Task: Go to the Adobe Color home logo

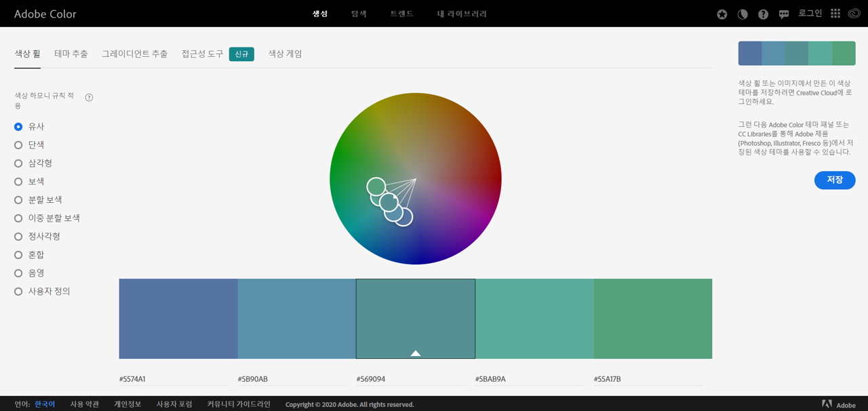Action: (x=45, y=14)
